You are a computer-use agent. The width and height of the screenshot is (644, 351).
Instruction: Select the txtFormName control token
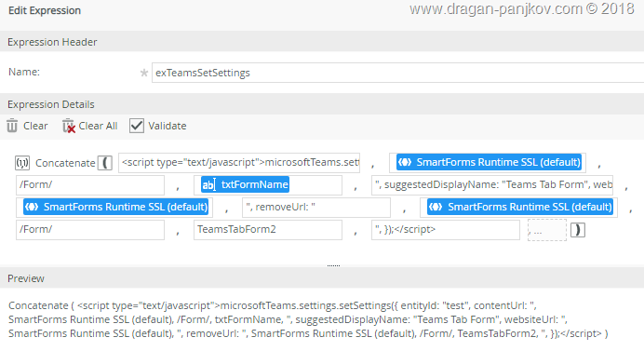245,184
